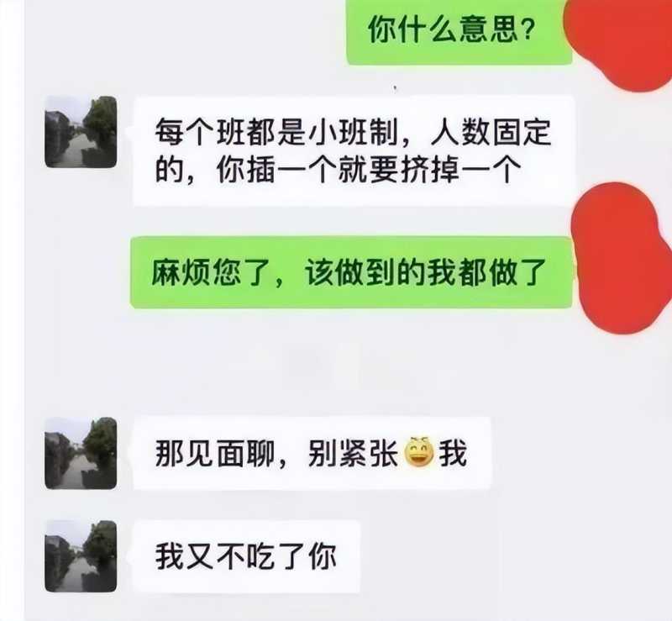Image resolution: width=672 pixels, height=621 pixels.
Task: Click the words 麻烦您了 in the green bubble
Action: coord(211,272)
